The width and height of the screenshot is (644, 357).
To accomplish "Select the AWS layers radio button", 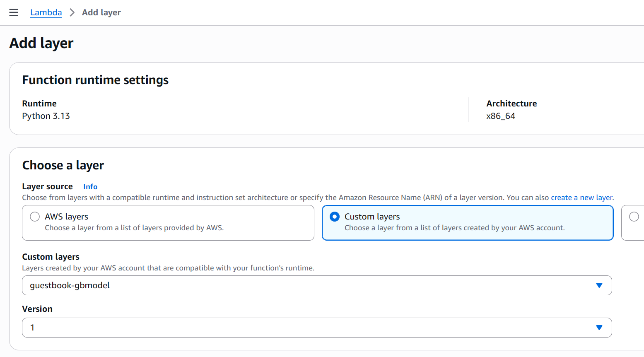I will click(35, 217).
